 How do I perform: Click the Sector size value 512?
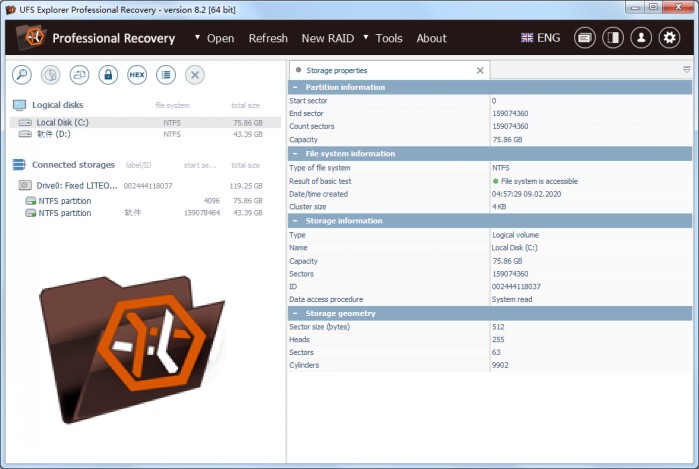(x=498, y=327)
